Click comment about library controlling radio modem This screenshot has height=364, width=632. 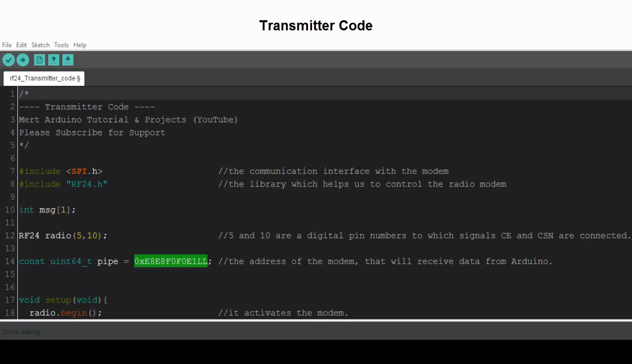[362, 184]
